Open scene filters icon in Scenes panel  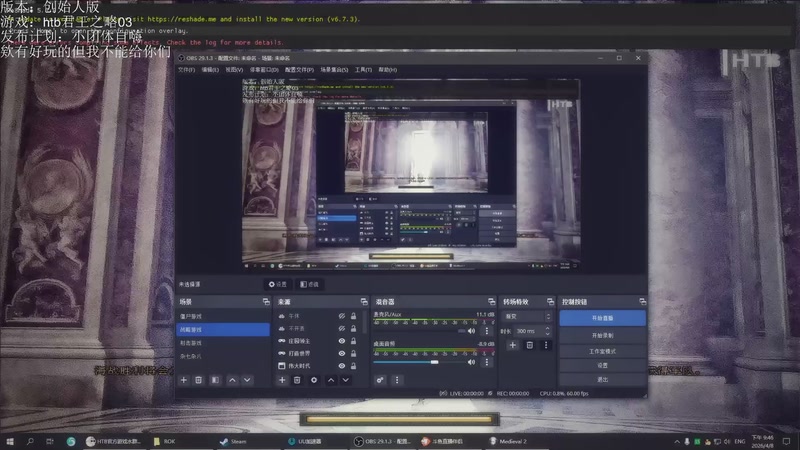click(x=215, y=380)
